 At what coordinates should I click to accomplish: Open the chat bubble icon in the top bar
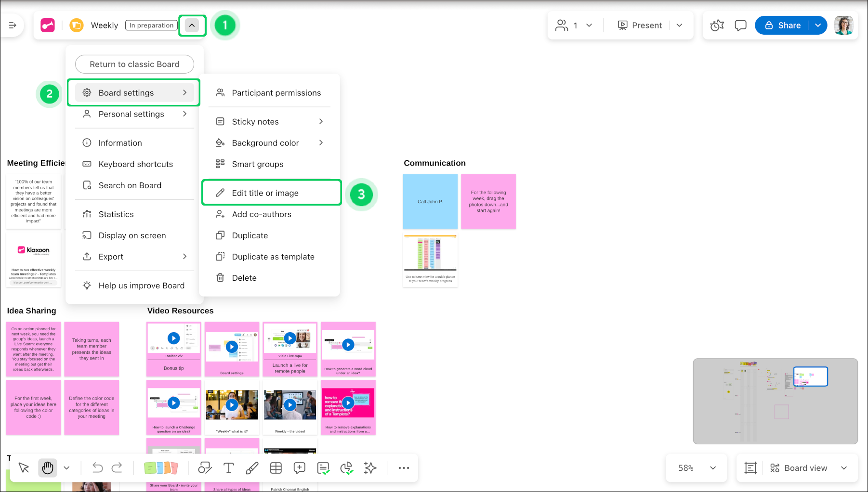[740, 26]
